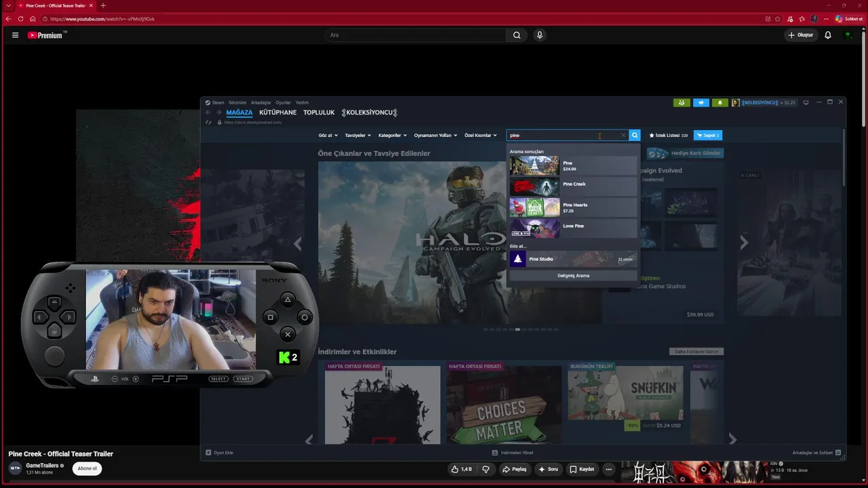Image resolution: width=868 pixels, height=488 pixels.
Task: Select the Pine Hearts search result
Action: click(x=573, y=208)
